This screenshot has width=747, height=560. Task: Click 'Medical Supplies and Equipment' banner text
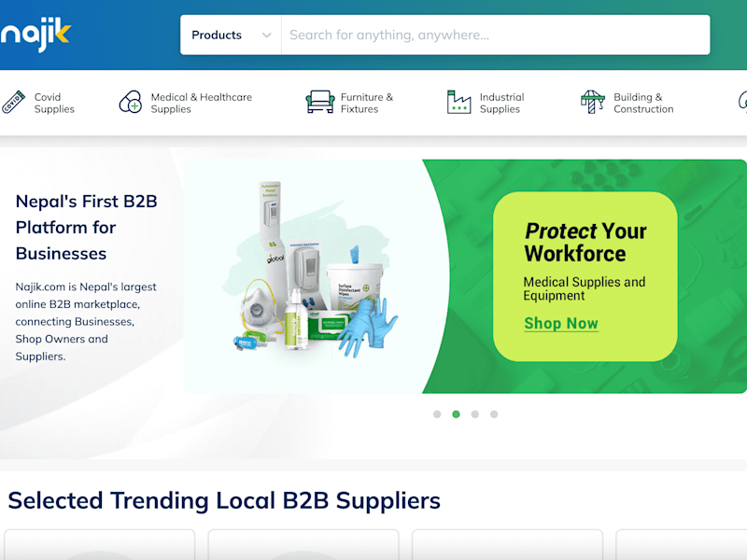point(585,288)
